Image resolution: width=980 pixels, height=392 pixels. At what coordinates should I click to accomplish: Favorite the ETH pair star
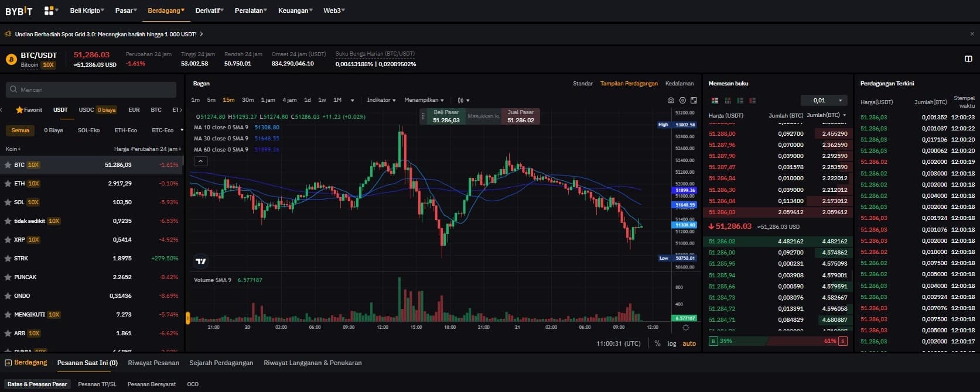pyautogui.click(x=8, y=184)
